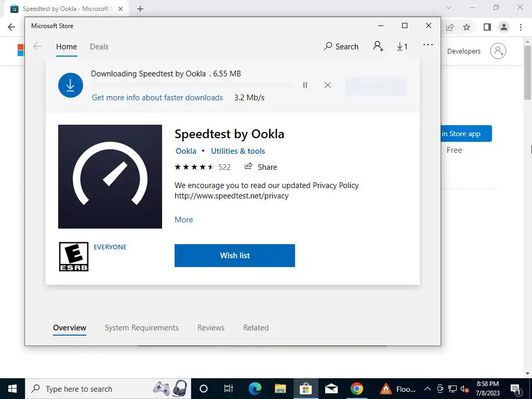
Task: Click the taskbar search box
Action: coord(108,389)
